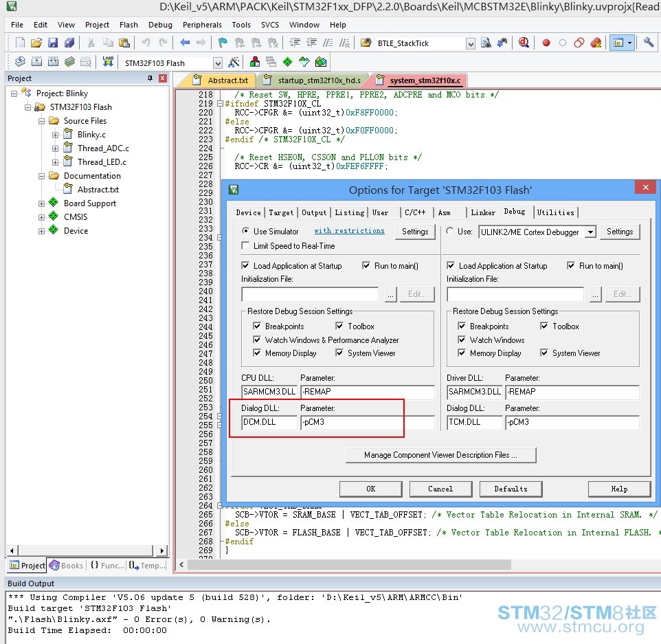Open ULINK2/ME Cortex Debugger dropdown

coord(591,232)
